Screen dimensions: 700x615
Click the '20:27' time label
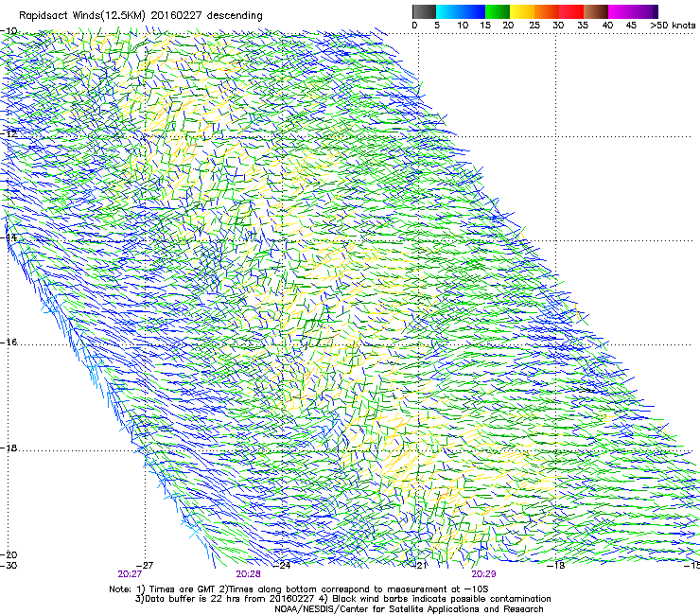click(130, 574)
